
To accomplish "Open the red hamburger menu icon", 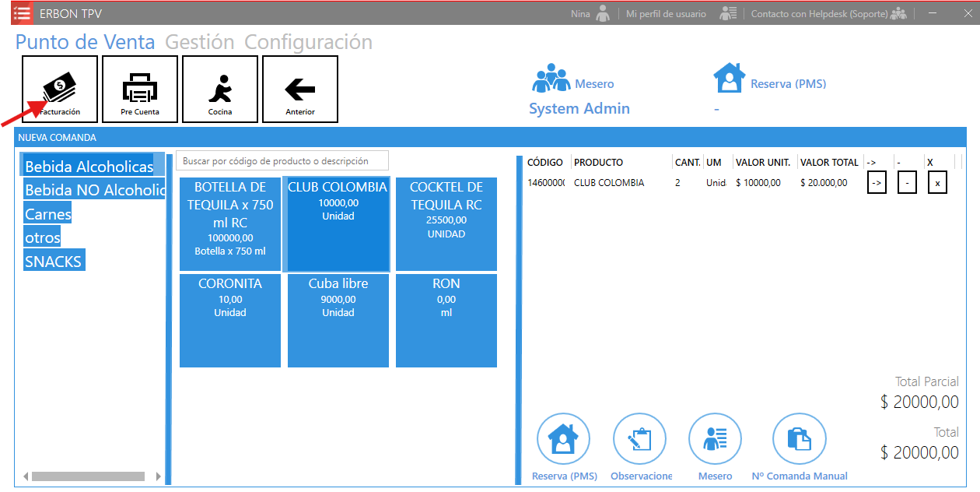I will [x=23, y=14].
